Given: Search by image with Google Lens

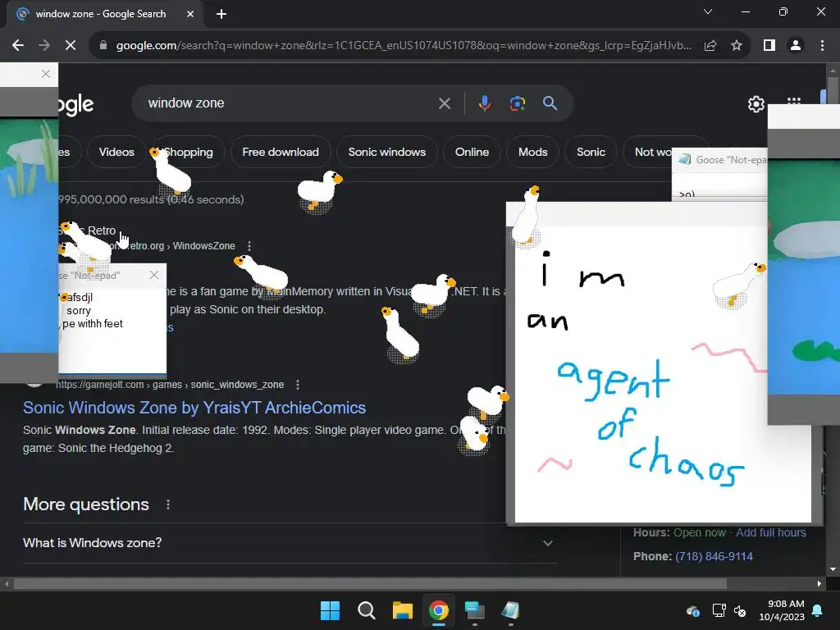Looking at the screenshot, I should [517, 103].
